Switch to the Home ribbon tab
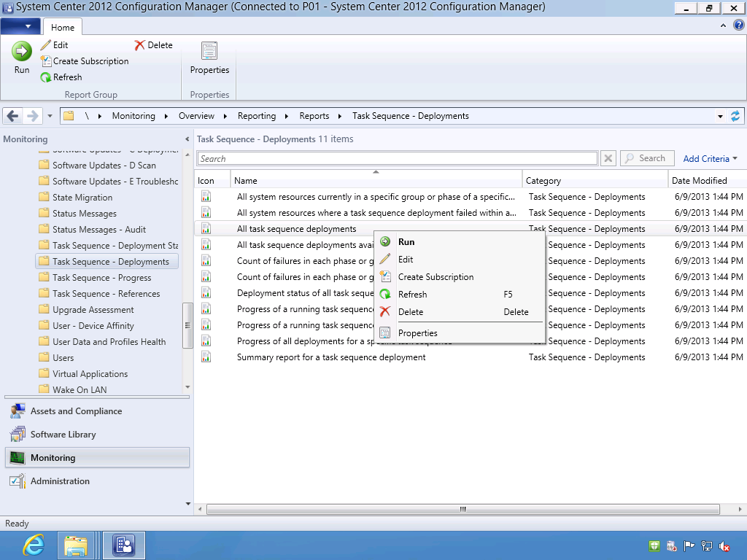 [63, 27]
